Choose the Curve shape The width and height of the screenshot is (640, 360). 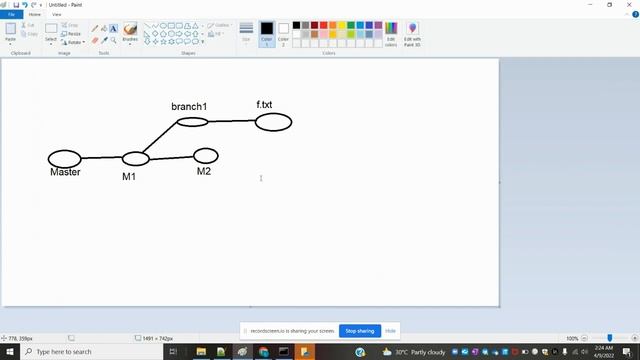click(155, 26)
